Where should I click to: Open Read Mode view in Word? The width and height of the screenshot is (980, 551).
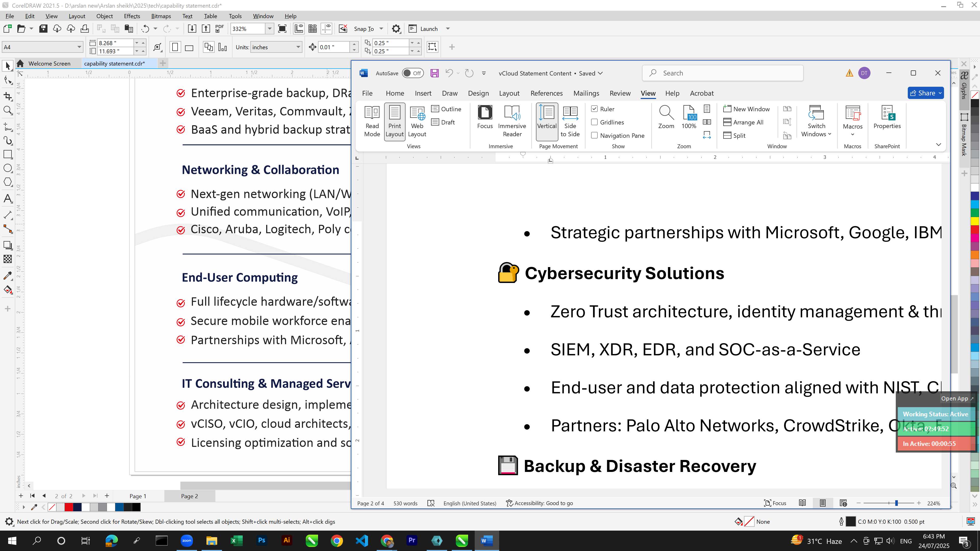pos(372,121)
